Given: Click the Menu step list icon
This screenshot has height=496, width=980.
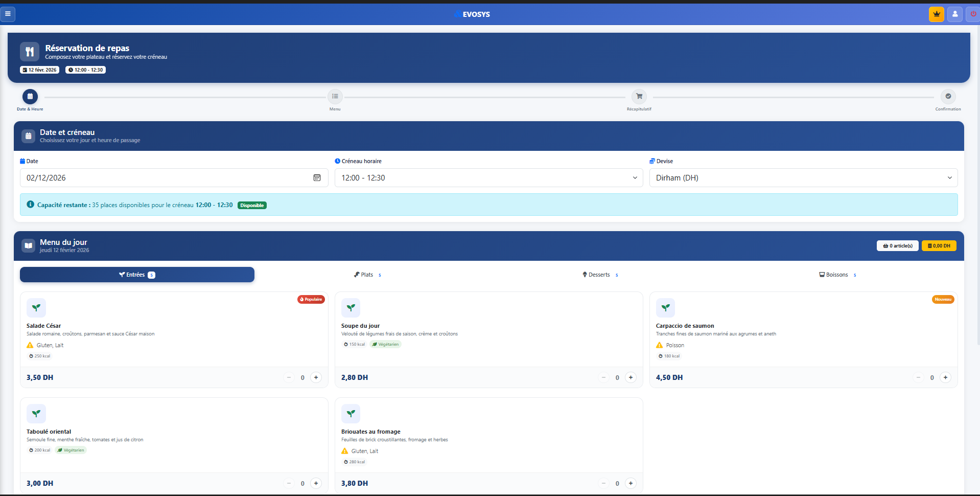Looking at the screenshot, I should click(x=335, y=97).
